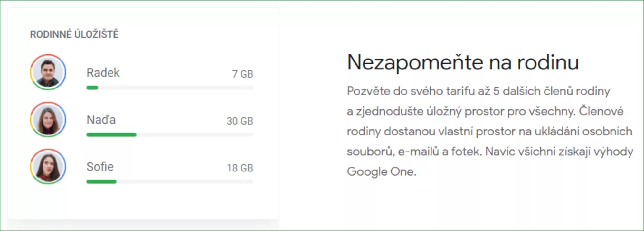Click the empty gray part of Radek's bar
The height and width of the screenshot is (231, 644).
(175, 88)
